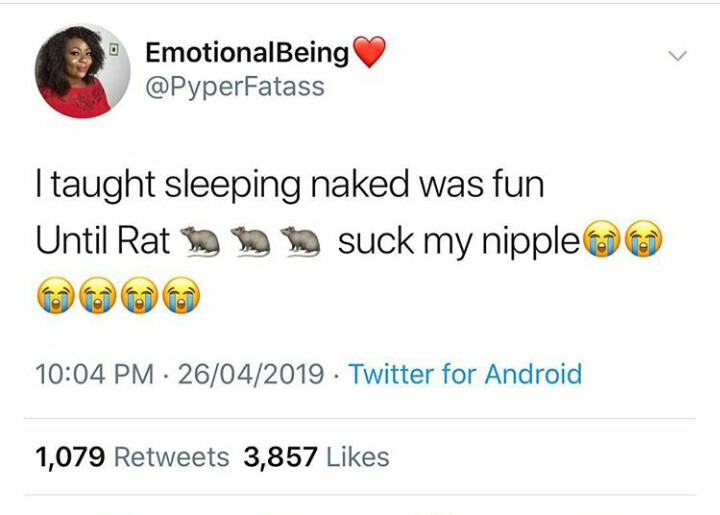Click the last crying emoji on the 'nipple' line
This screenshot has width=720, height=515.
(643, 242)
